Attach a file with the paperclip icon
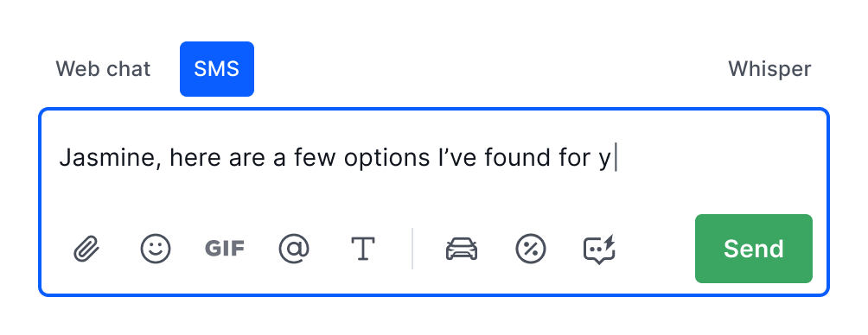The image size is (868, 335). (87, 249)
